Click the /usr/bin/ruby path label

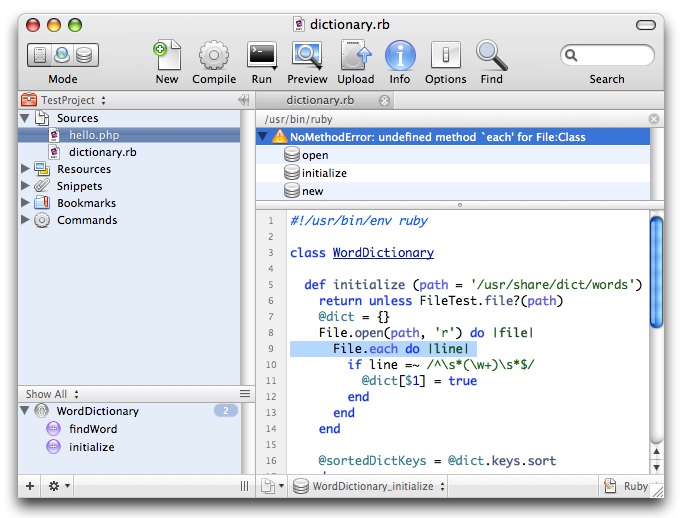[298, 119]
